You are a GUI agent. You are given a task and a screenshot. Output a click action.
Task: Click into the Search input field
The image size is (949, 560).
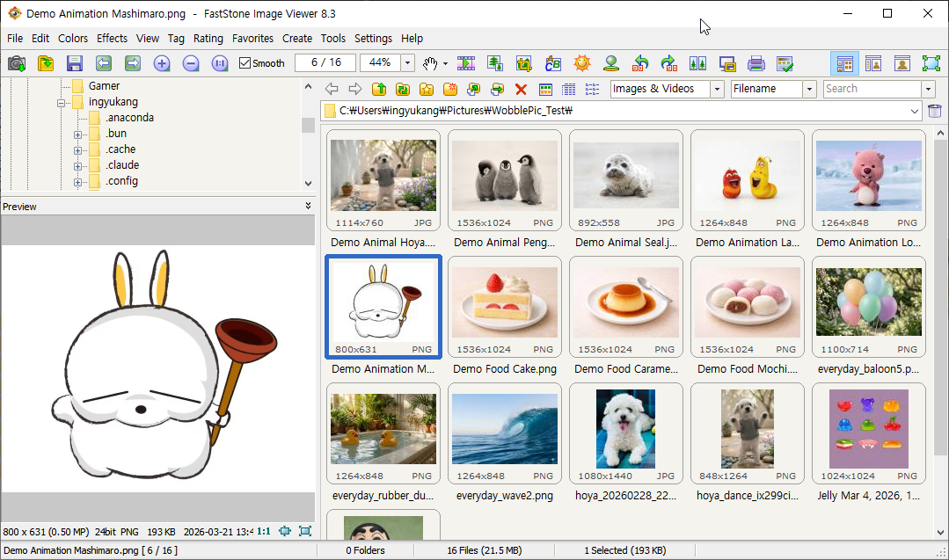[872, 89]
